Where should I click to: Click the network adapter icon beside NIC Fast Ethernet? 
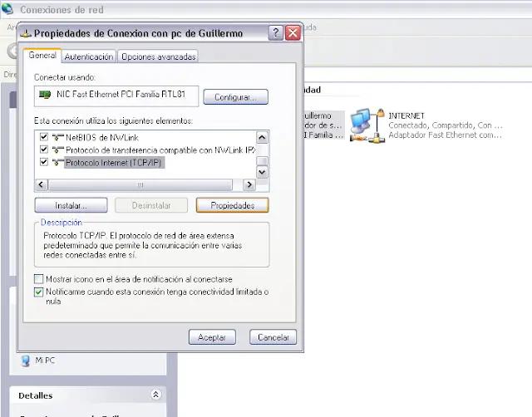click(x=45, y=94)
